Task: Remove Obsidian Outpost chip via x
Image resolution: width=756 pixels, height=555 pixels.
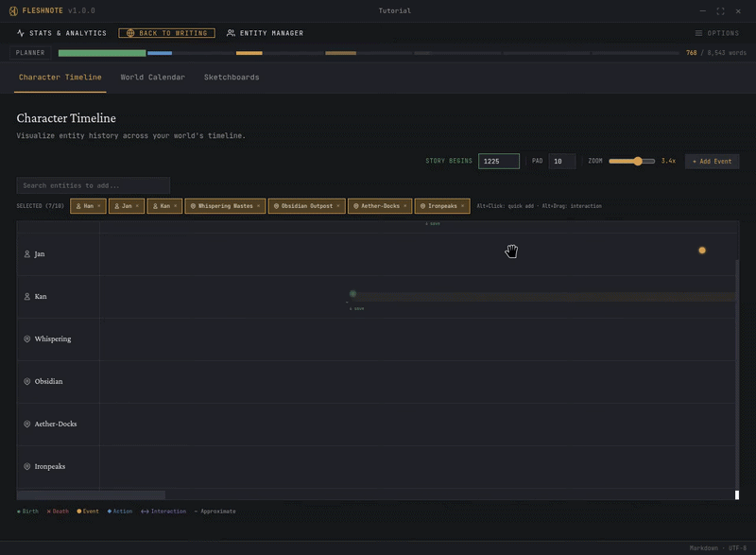Action: pyautogui.click(x=338, y=206)
